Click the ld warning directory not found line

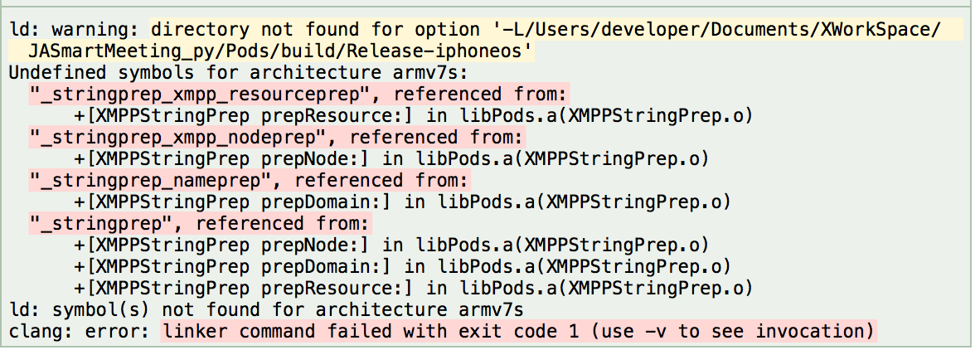click(474, 29)
